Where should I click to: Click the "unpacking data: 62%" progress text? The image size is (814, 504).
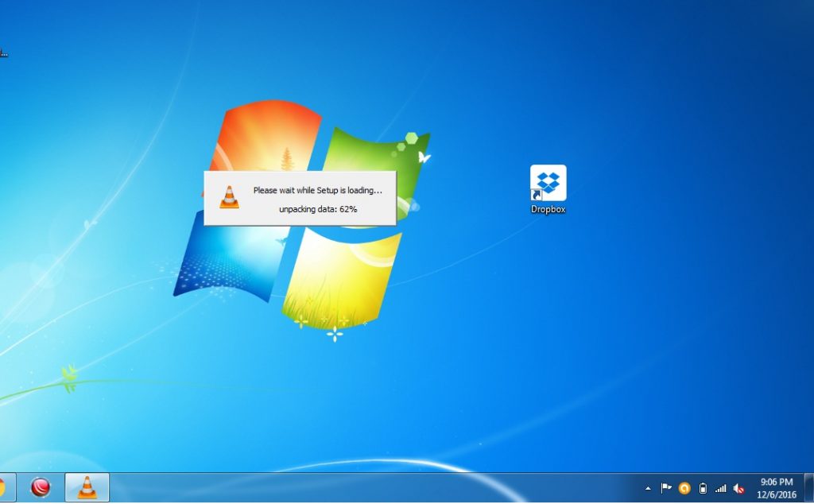pos(317,209)
